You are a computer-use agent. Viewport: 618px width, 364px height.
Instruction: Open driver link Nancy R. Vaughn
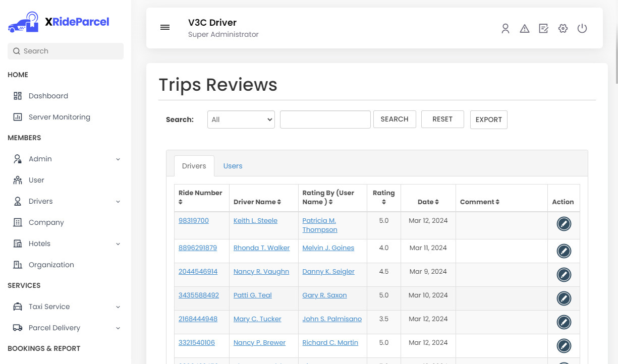tap(261, 272)
